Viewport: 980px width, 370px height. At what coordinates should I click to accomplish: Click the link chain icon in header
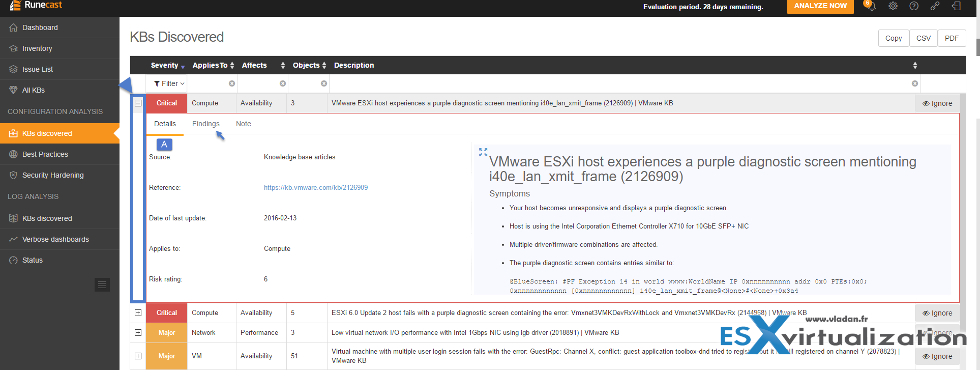[x=935, y=6]
